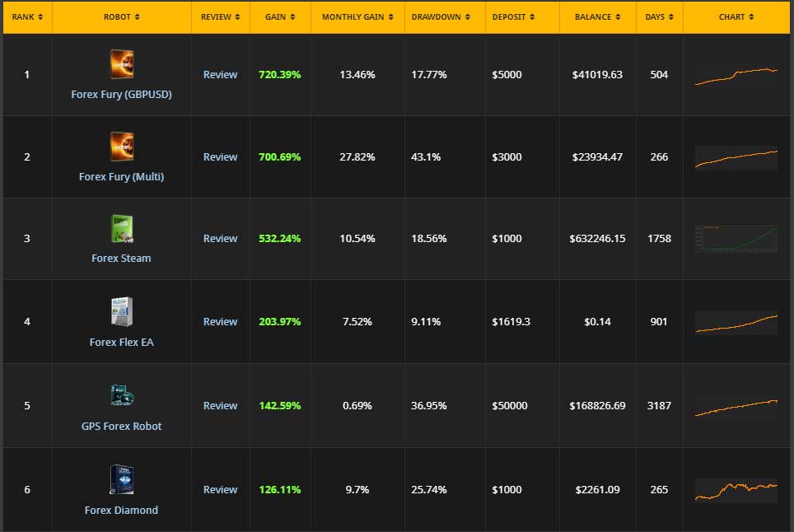This screenshot has width=794, height=532.
Task: View the Forex Diamond performance chart thumbnail
Action: 736,489
